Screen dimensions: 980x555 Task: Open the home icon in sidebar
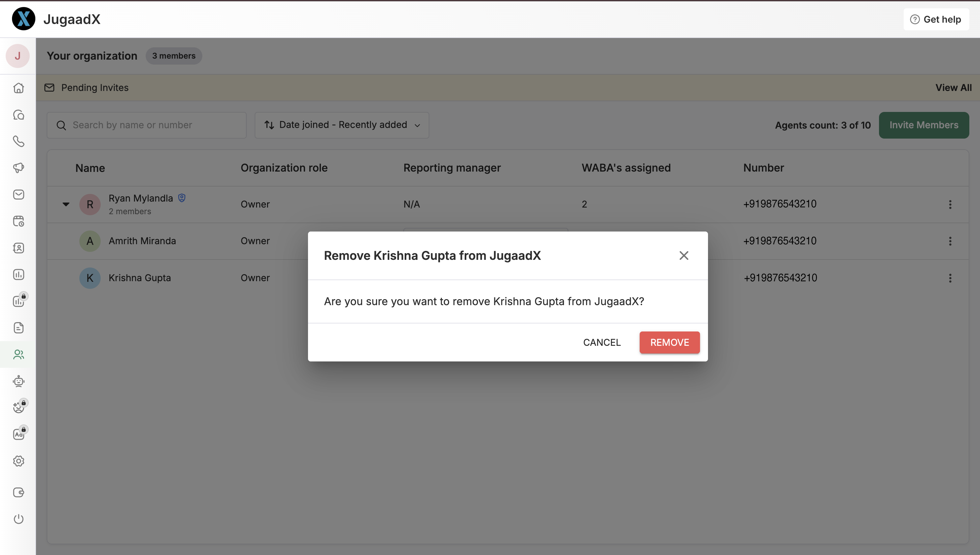(18, 88)
